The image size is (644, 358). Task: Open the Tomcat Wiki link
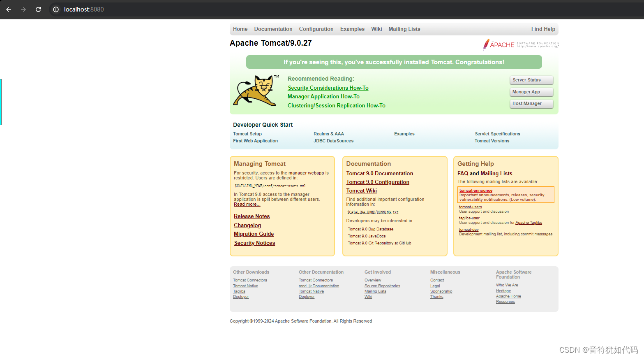pyautogui.click(x=361, y=191)
